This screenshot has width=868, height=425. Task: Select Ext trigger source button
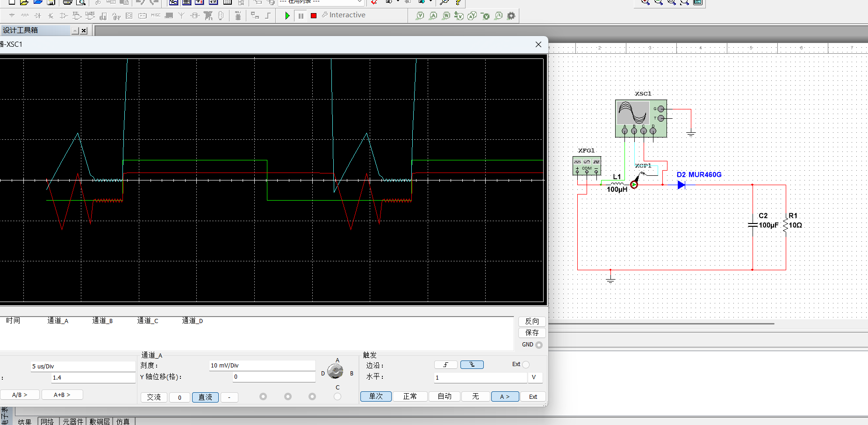coord(533,396)
